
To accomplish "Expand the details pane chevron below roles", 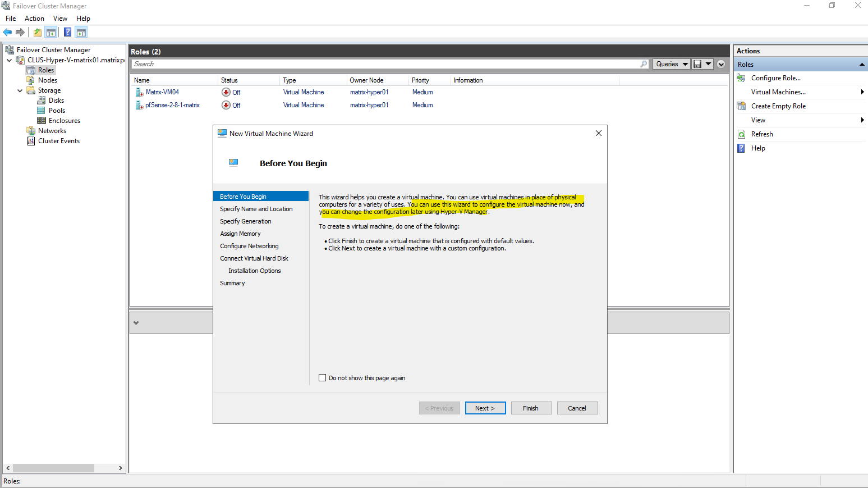I will (136, 323).
